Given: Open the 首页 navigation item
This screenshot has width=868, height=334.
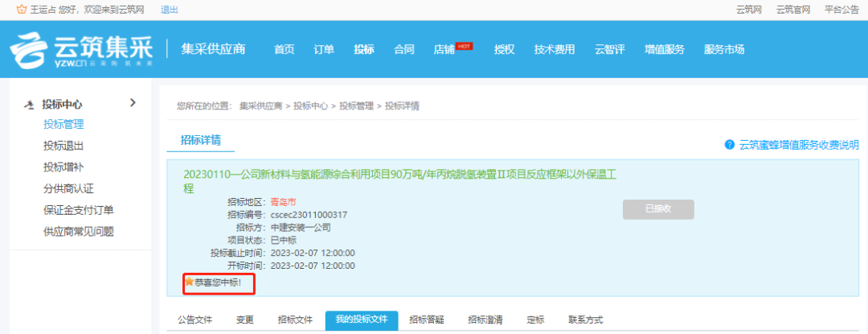Looking at the screenshot, I should coord(285,50).
